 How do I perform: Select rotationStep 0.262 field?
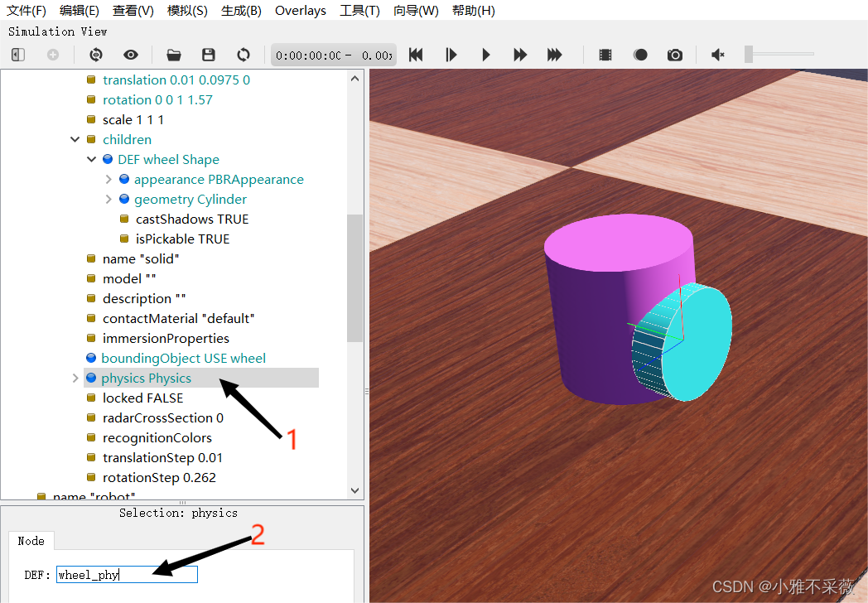[x=159, y=478]
